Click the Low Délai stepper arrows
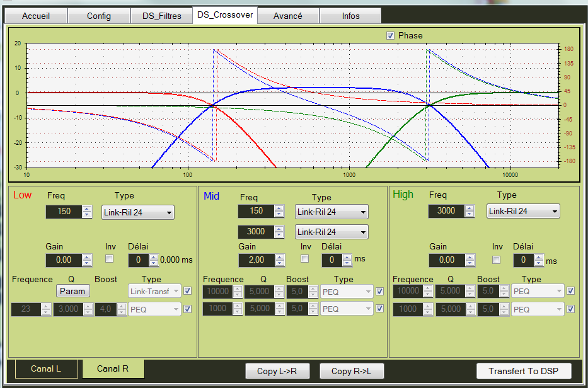The image size is (588, 388). 154,261
